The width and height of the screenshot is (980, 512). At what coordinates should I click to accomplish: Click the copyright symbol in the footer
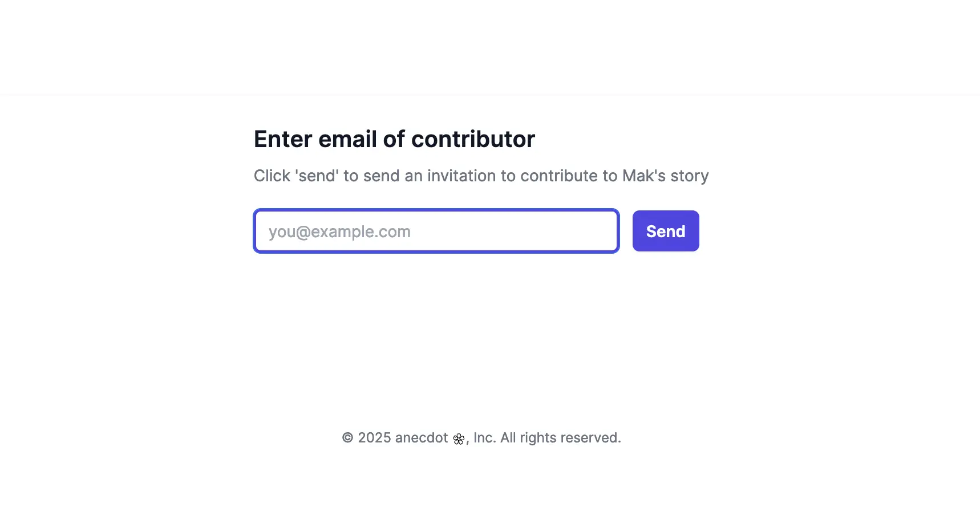click(x=347, y=438)
